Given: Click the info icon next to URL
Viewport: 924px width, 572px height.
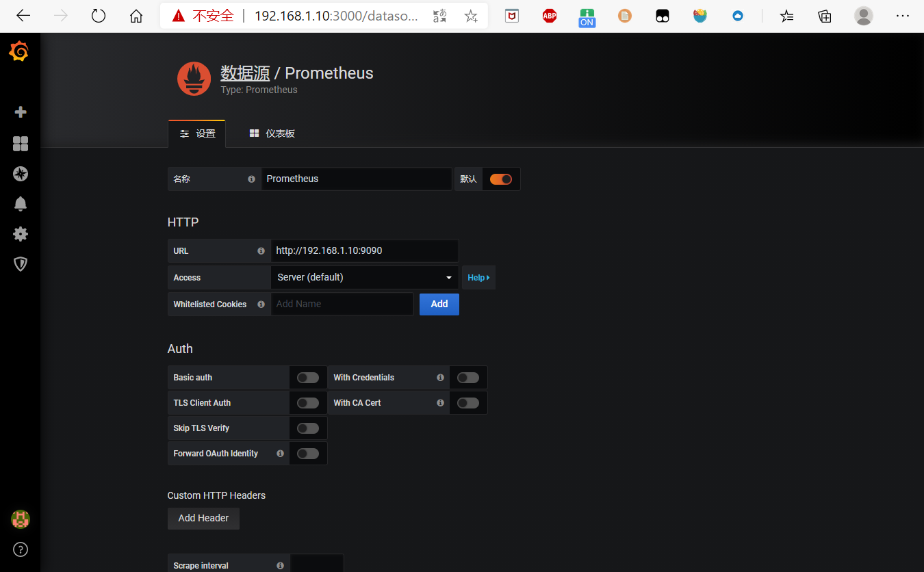Looking at the screenshot, I should click(x=261, y=251).
